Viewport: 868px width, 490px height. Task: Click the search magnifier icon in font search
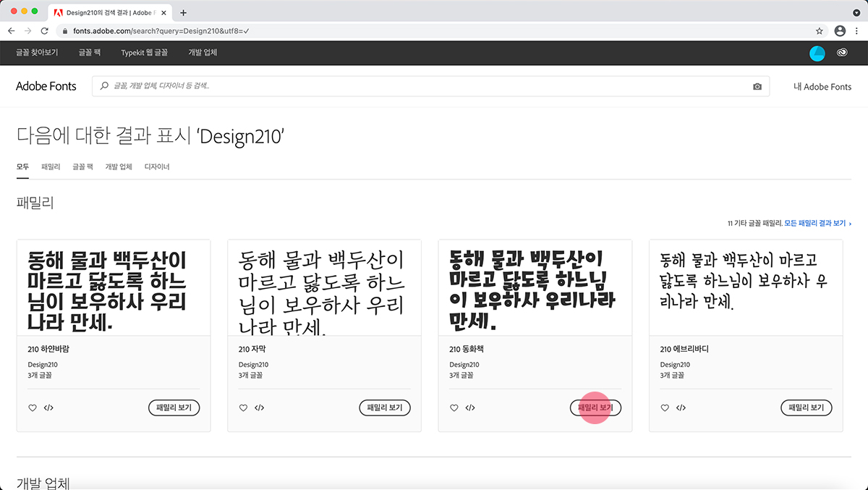tap(105, 86)
